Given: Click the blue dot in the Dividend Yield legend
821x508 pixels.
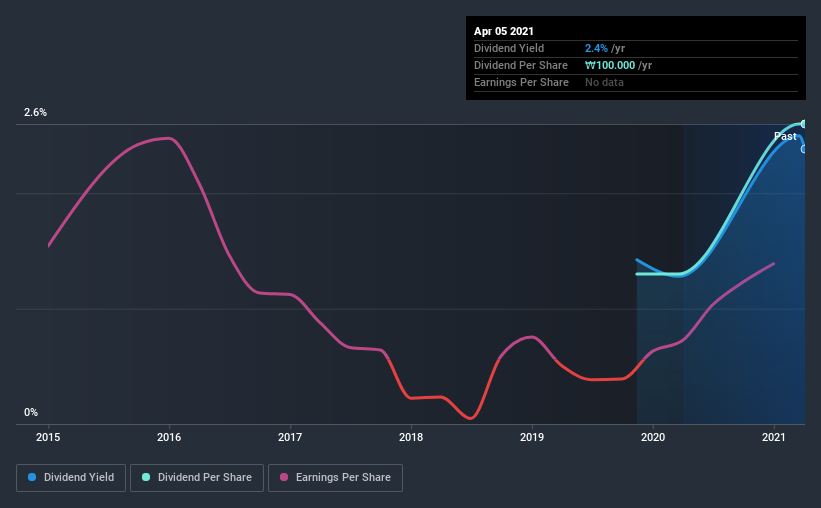Looking at the screenshot, I should (33, 478).
